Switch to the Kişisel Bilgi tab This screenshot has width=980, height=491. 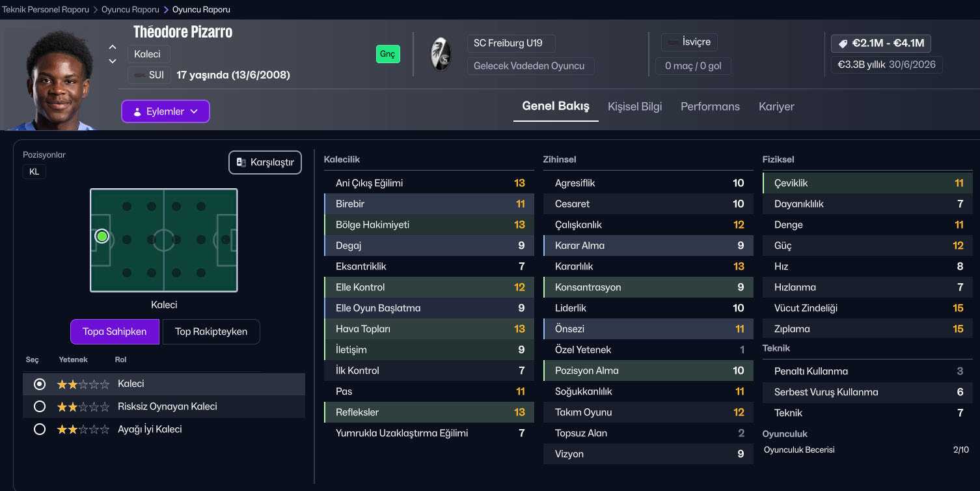pos(634,107)
